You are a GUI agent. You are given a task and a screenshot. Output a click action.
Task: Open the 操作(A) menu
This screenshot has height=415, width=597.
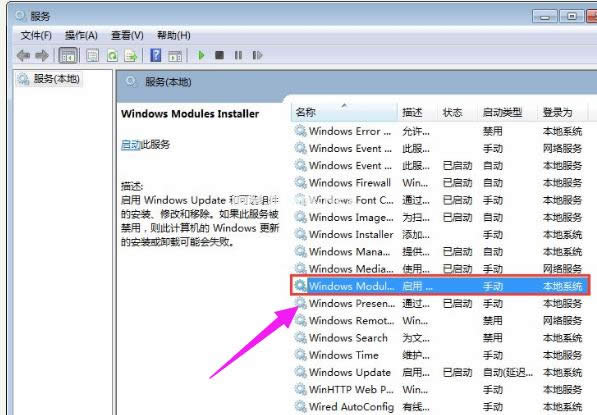(81, 35)
